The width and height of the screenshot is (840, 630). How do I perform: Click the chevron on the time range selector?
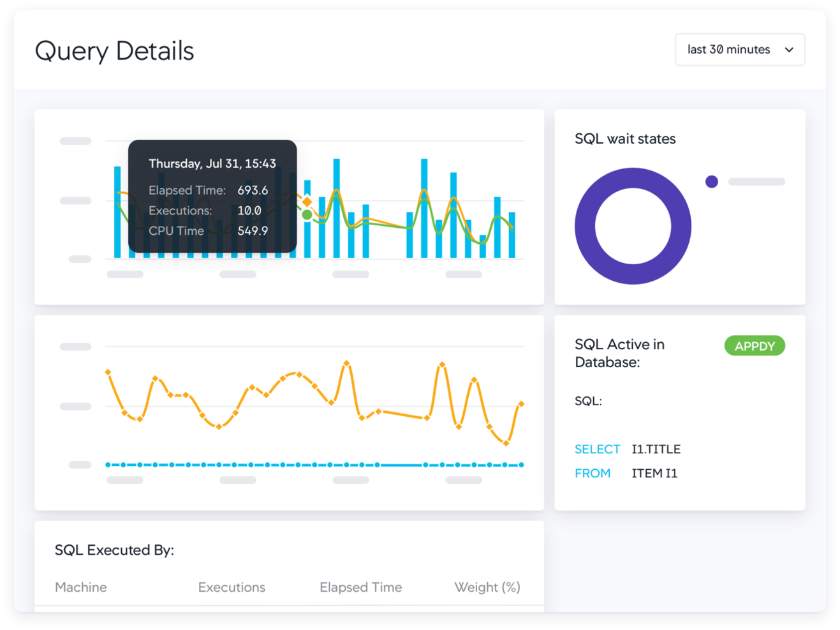(x=789, y=50)
